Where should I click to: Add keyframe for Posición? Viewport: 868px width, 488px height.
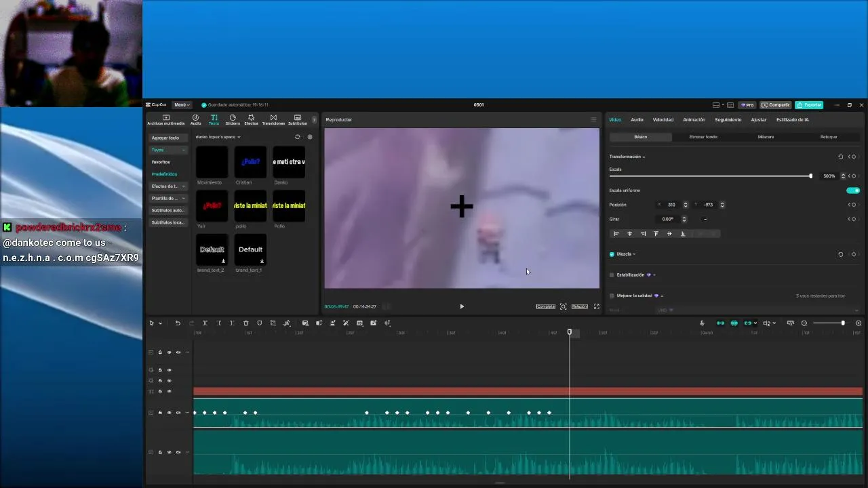tap(853, 205)
